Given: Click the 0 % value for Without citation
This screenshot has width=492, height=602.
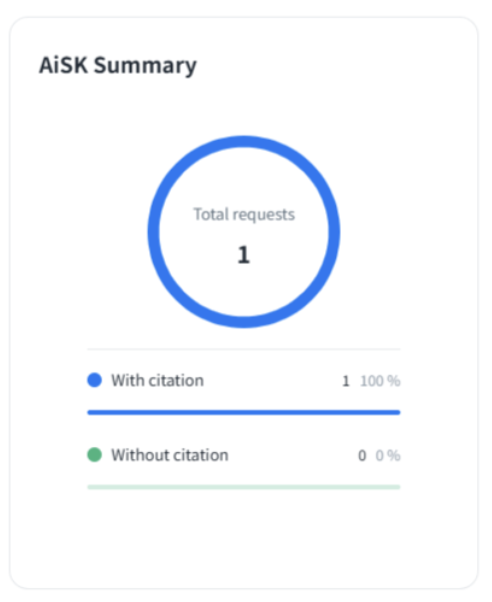Looking at the screenshot, I should pos(388,455).
